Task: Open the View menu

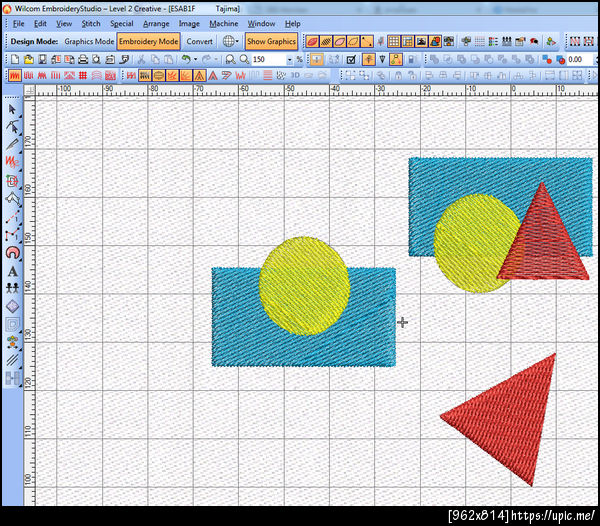Action: pyautogui.click(x=64, y=24)
